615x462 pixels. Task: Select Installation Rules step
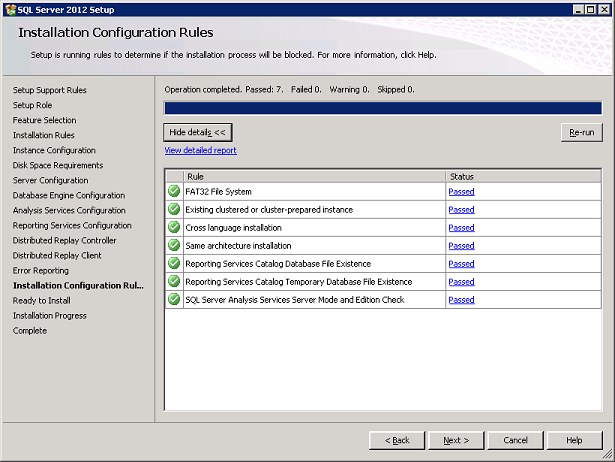click(x=44, y=135)
